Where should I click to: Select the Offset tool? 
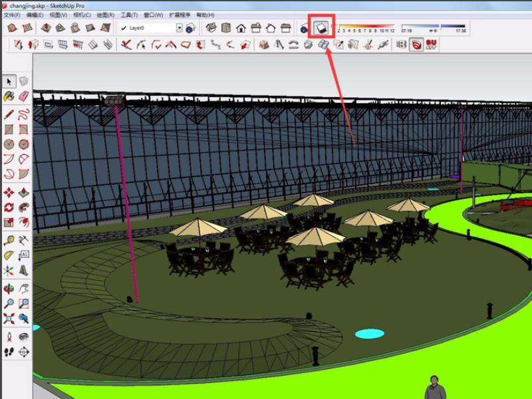click(23, 222)
